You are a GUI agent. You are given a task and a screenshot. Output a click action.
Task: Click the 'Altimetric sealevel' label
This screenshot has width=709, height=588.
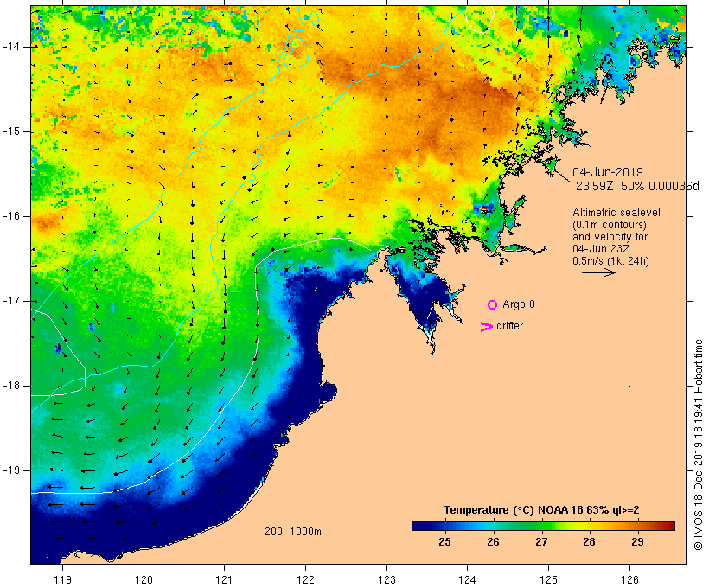[x=616, y=213]
